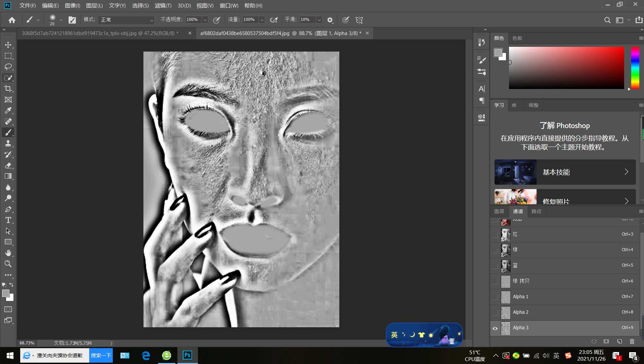Open the 图像(I) menu
644x364 pixels.
[73, 6]
